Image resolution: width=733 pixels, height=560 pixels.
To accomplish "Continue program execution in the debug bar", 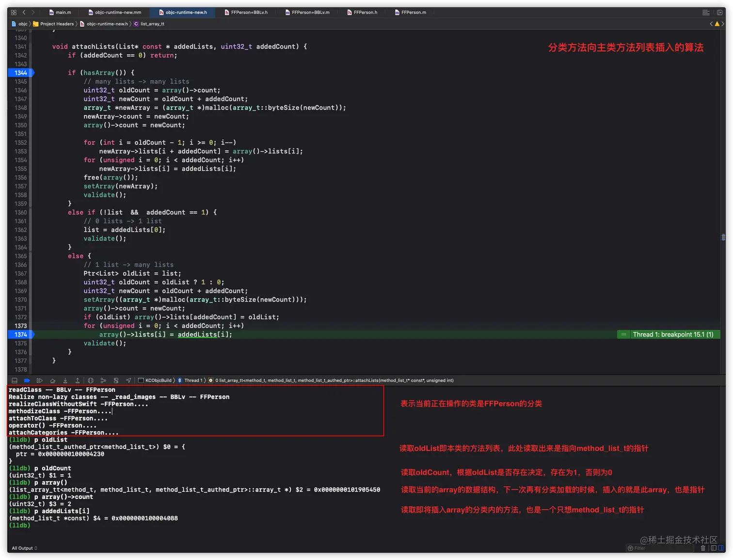I will pos(39,380).
